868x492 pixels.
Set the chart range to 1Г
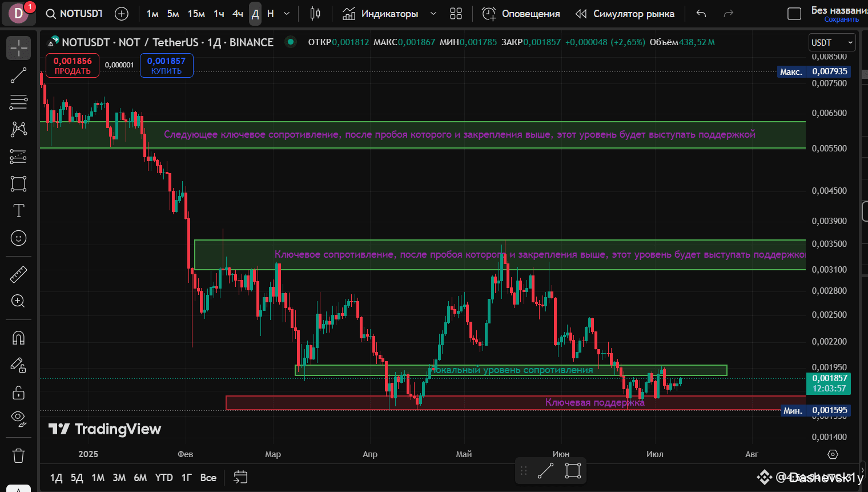click(x=186, y=478)
